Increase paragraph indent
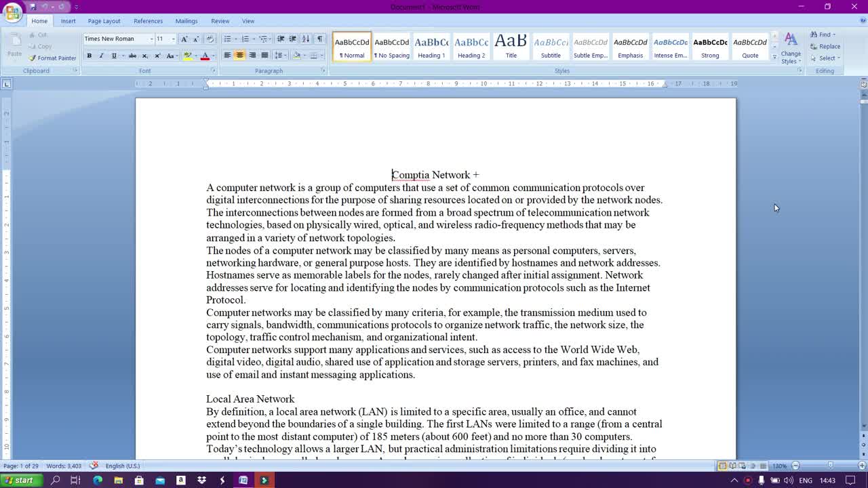 point(293,39)
